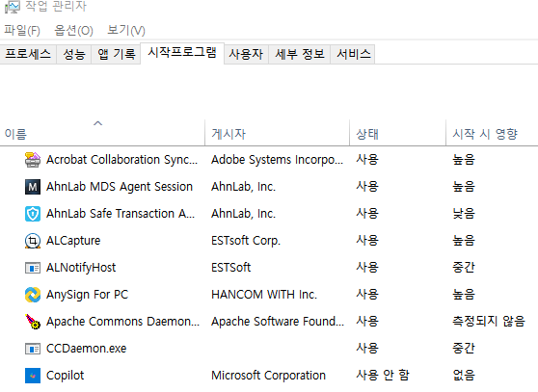Select the 시작프로그램 tab
The width and height of the screenshot is (538, 392).
click(182, 53)
